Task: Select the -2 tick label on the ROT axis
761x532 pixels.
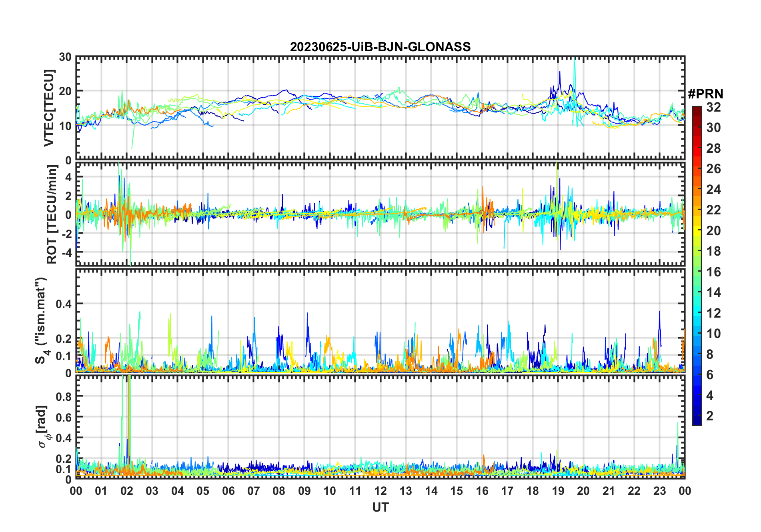Action: (67, 234)
